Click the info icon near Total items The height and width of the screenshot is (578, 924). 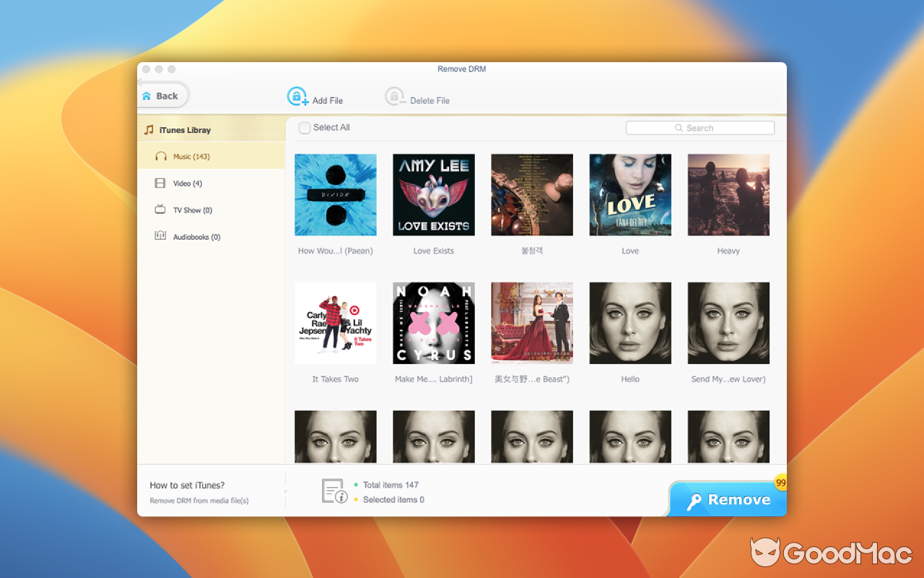pyautogui.click(x=334, y=490)
